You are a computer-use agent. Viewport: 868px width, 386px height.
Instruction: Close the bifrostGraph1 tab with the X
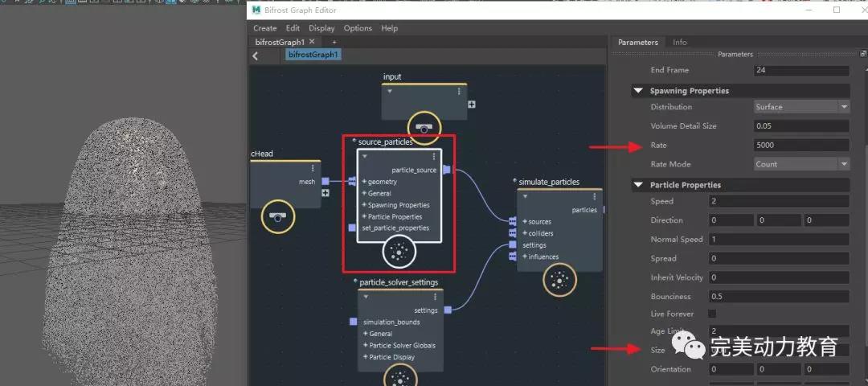312,42
